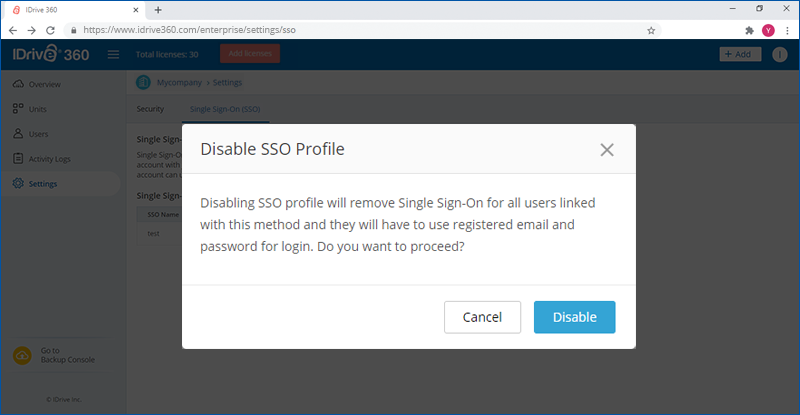The width and height of the screenshot is (800, 415).
Task: Open the hamburger menu beside IDrive 360 logo
Action: 113,54
